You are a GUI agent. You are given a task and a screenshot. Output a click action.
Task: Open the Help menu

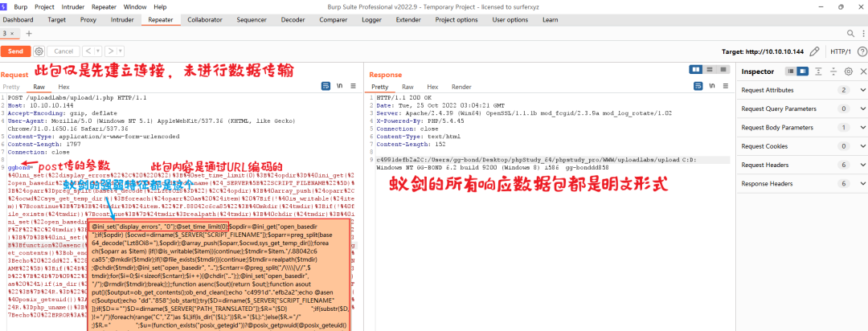(160, 7)
